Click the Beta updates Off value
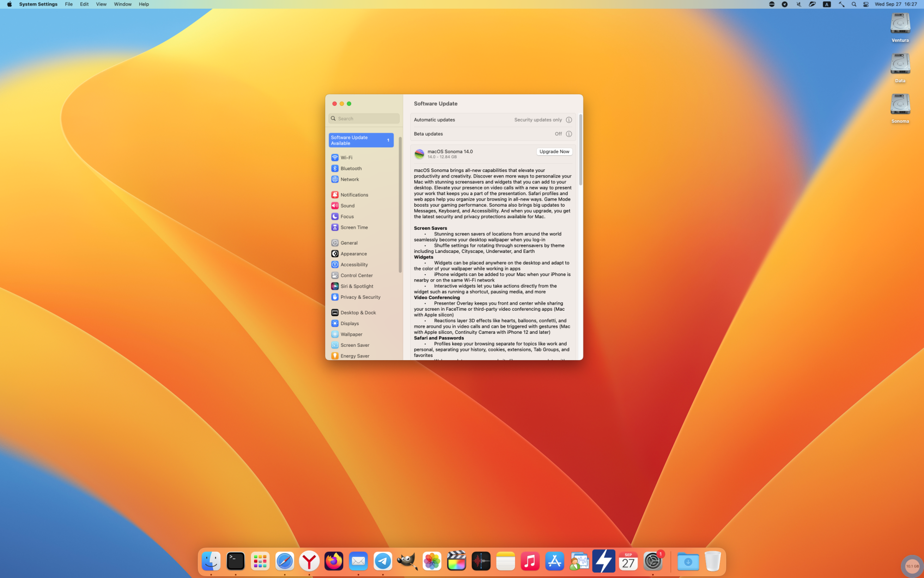Screen dimensions: 924x578 558,134
